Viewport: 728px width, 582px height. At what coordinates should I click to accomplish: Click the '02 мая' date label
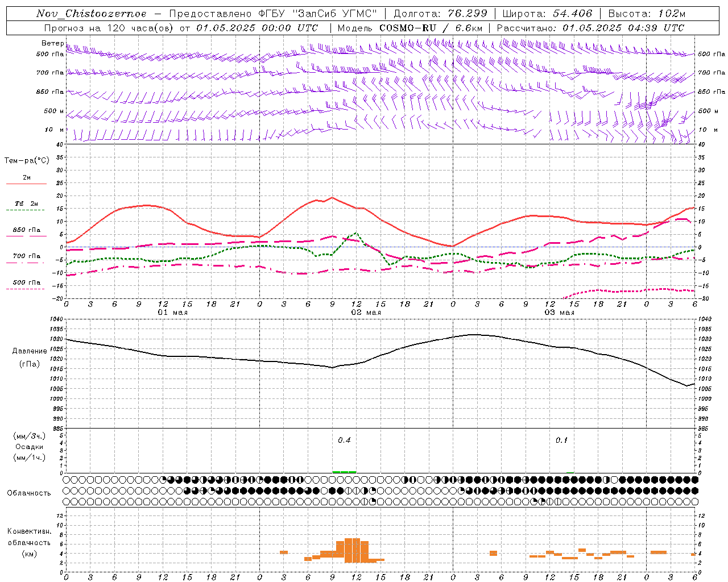tap(366, 313)
